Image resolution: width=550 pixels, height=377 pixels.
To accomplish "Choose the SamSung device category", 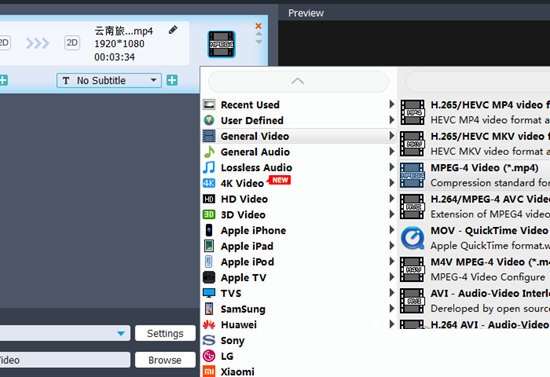I will click(x=299, y=309).
